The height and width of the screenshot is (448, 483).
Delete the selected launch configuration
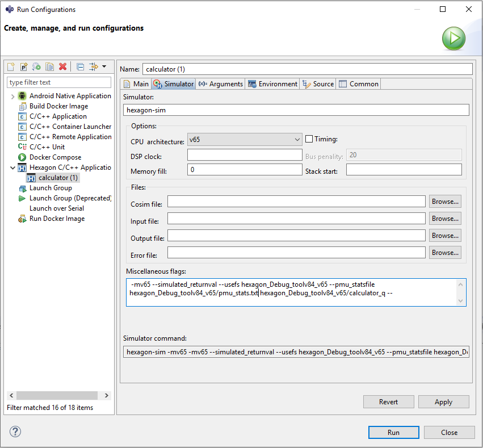click(63, 66)
